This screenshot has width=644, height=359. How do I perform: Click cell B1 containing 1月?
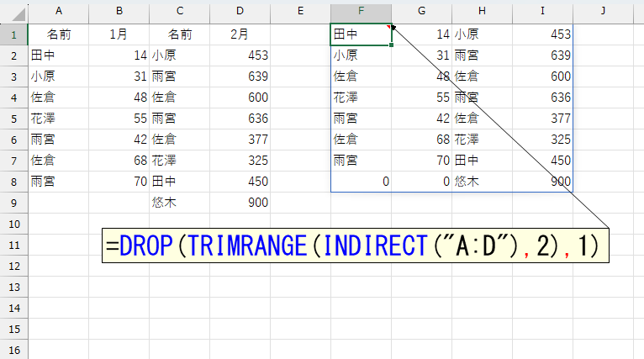(x=119, y=34)
